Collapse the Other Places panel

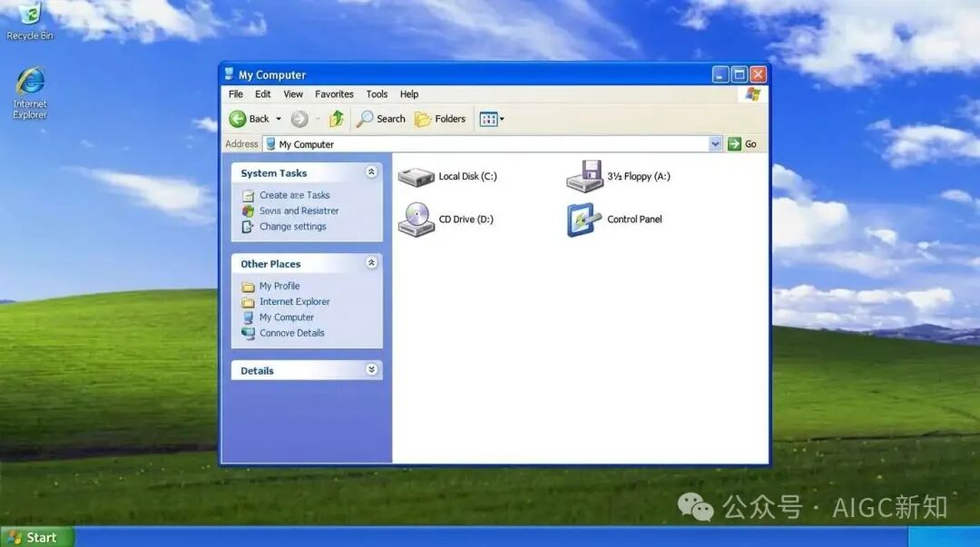tap(371, 263)
